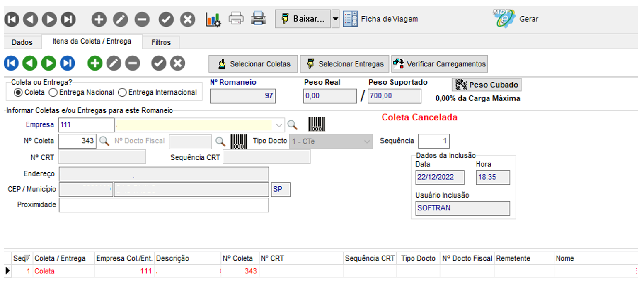Click into the Proximidade input field

pos(163,205)
